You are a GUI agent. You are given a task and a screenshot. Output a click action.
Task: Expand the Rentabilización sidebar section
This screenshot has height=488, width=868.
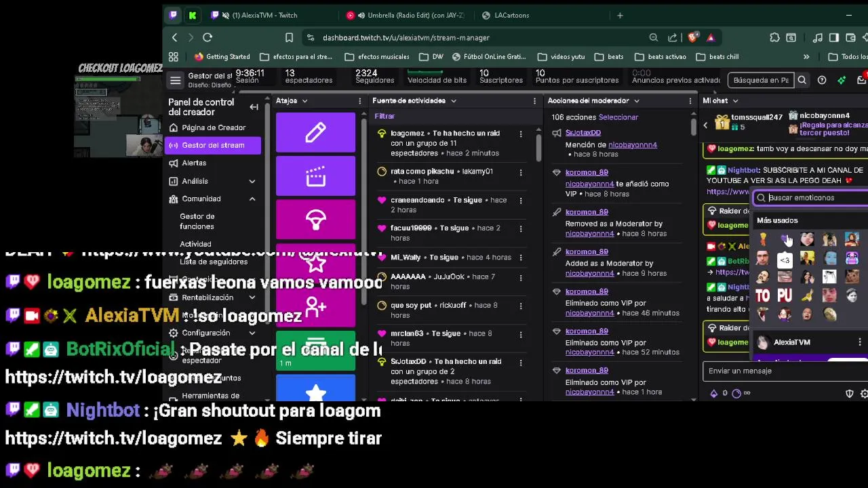tap(252, 298)
